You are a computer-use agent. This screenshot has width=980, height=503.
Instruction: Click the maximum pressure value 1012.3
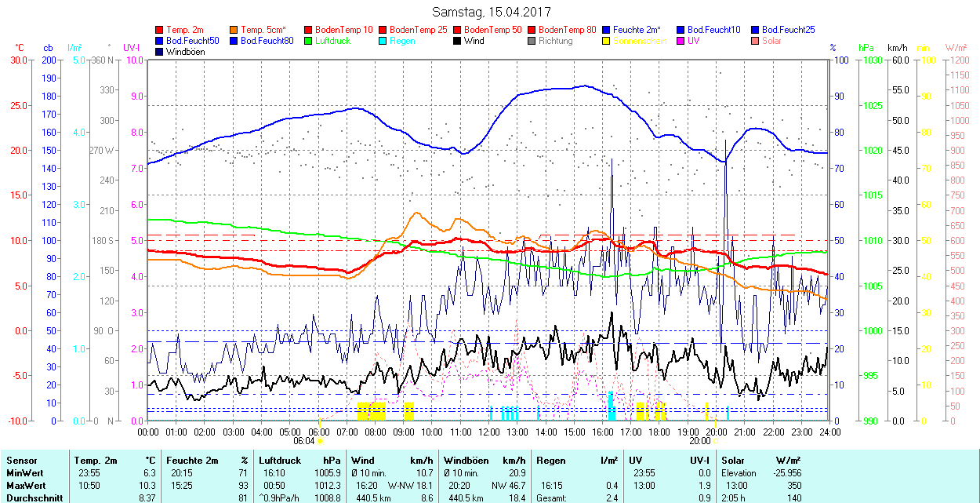(327, 486)
